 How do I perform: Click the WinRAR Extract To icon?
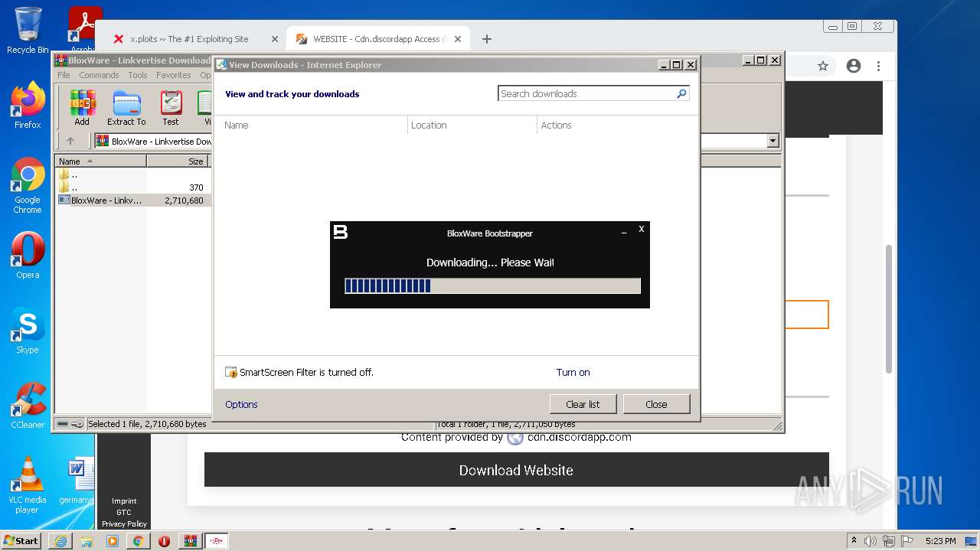coord(126,108)
